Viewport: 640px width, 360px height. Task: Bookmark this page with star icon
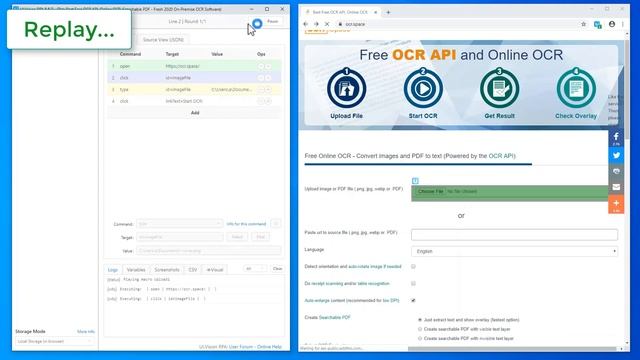click(583, 24)
